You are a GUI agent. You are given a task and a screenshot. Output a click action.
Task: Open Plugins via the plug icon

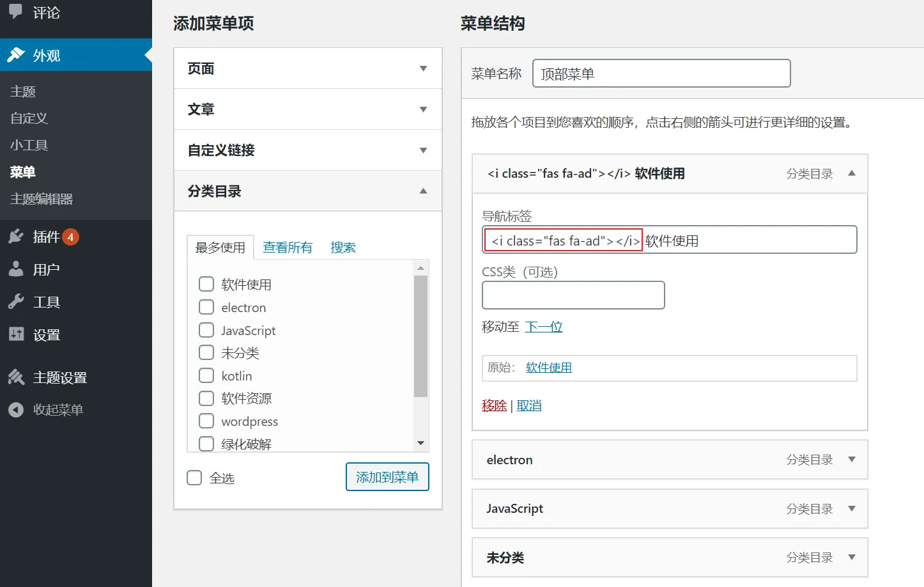click(16, 237)
